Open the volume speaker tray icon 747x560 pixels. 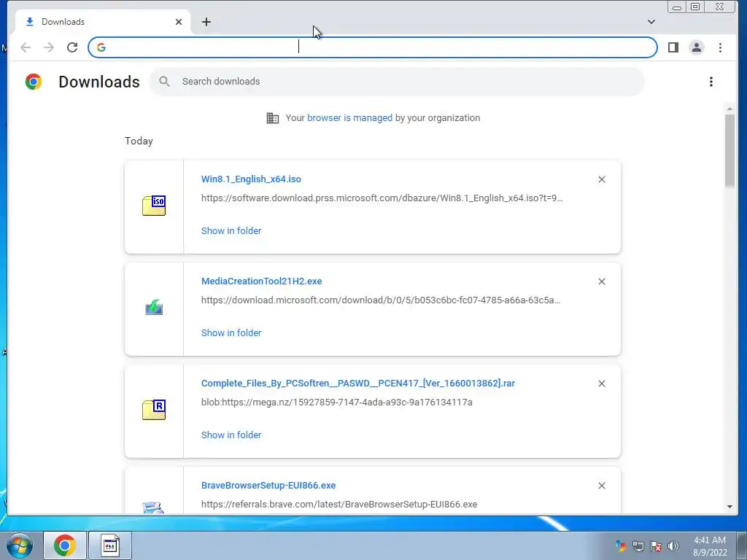[673, 546]
